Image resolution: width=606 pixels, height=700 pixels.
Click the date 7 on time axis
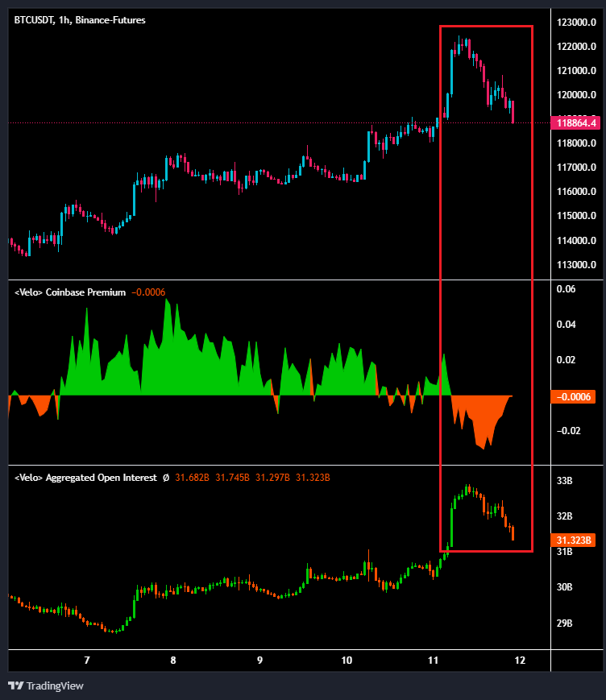coord(87,661)
